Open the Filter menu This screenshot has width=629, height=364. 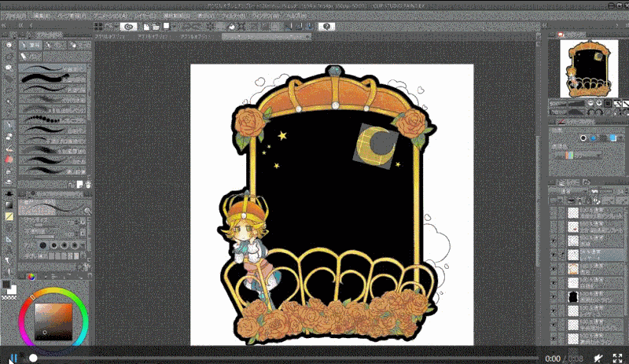(x=232, y=16)
